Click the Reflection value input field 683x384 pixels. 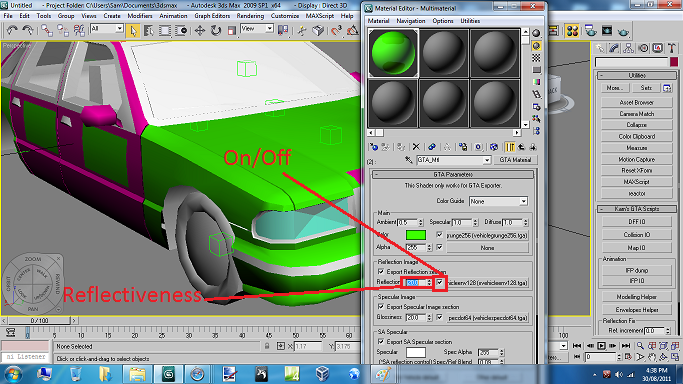(x=415, y=282)
